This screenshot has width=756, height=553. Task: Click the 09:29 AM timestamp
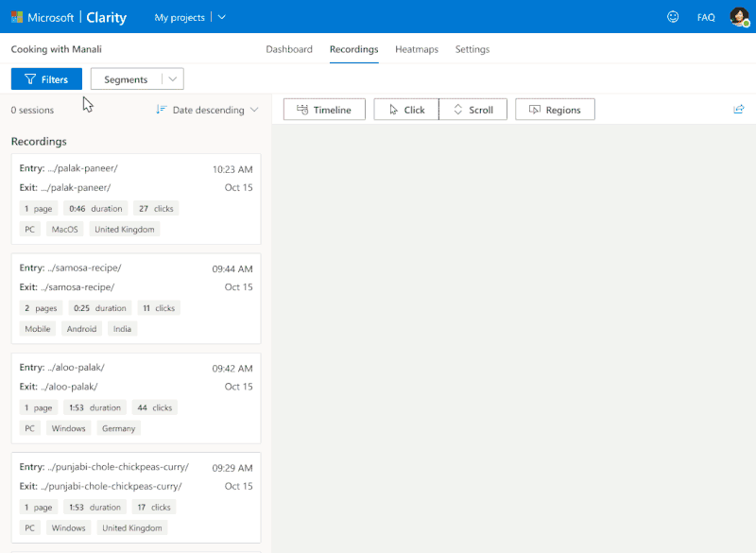232,468
